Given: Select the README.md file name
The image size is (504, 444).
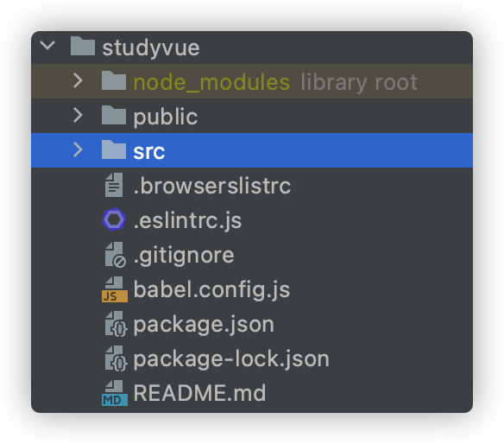Looking at the screenshot, I should pyautogui.click(x=199, y=393).
